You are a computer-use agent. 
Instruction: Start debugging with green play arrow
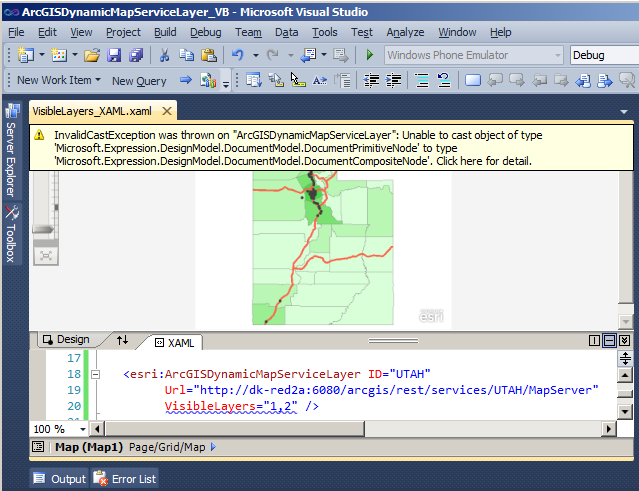click(370, 55)
